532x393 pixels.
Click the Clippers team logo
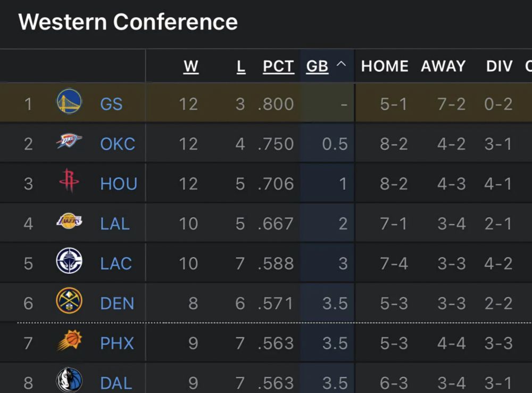pos(69,263)
